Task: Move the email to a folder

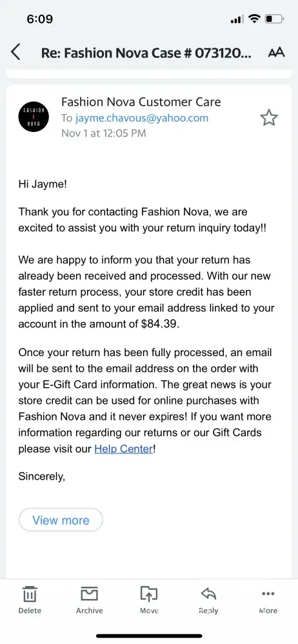Action: [x=149, y=600]
